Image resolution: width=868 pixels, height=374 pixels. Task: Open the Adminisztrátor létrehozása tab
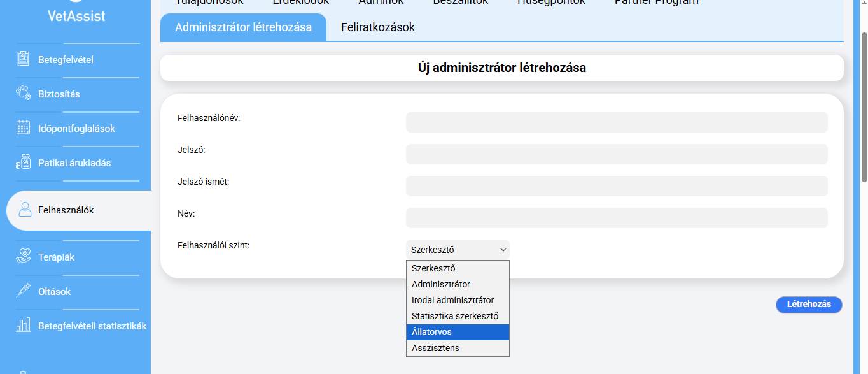[243, 27]
